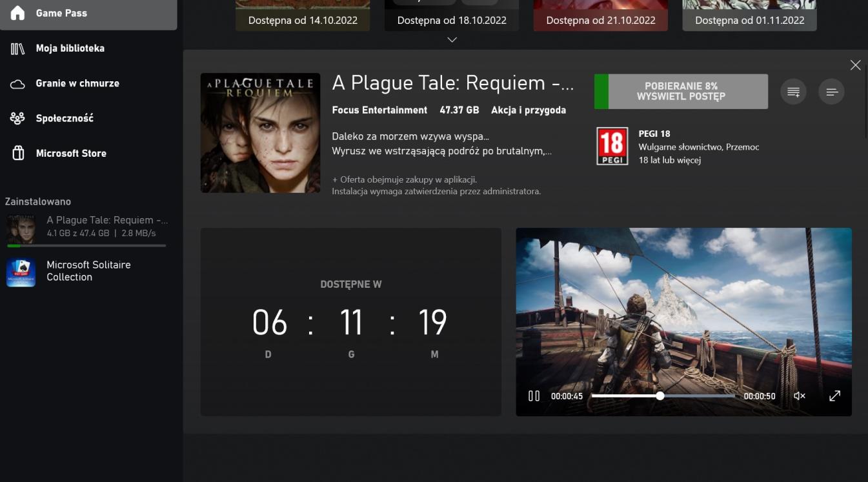Screen dimensions: 868x482
Task: Open the Społeczność community section
Action: tap(65, 118)
